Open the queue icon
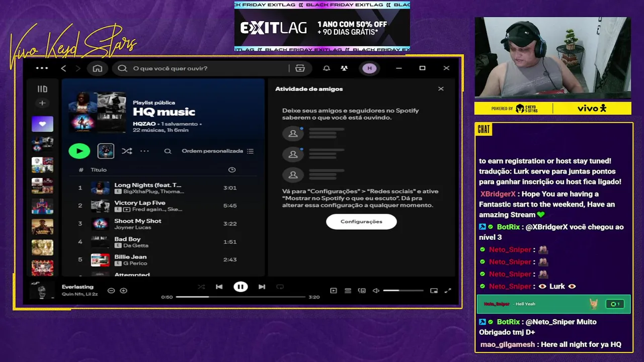644x362 pixels. coord(348,291)
